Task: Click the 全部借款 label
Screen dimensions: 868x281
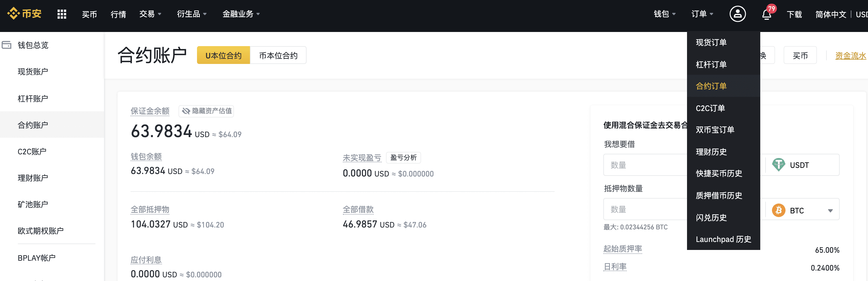Action: click(x=358, y=209)
